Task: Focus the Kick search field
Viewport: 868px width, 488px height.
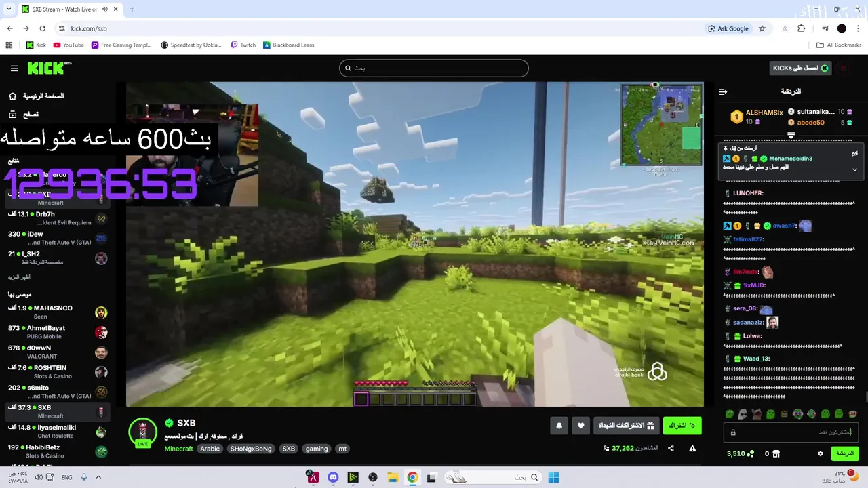Action: (433, 68)
